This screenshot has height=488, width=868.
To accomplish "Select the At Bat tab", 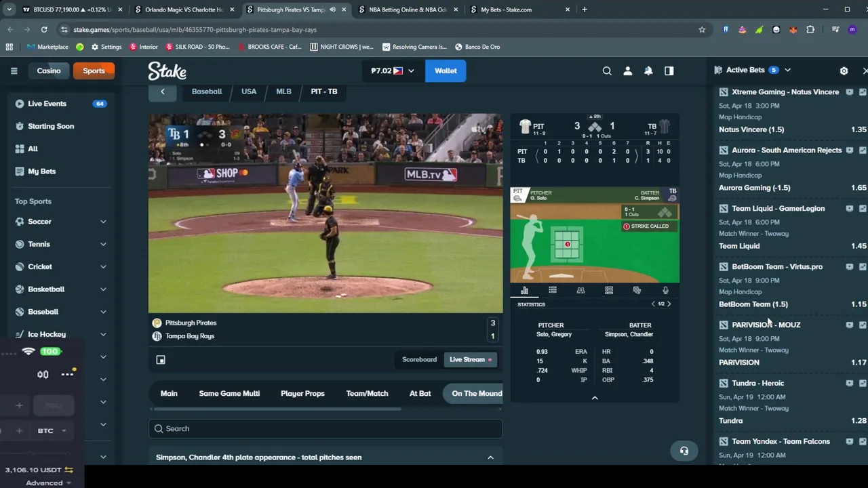I will tap(420, 393).
